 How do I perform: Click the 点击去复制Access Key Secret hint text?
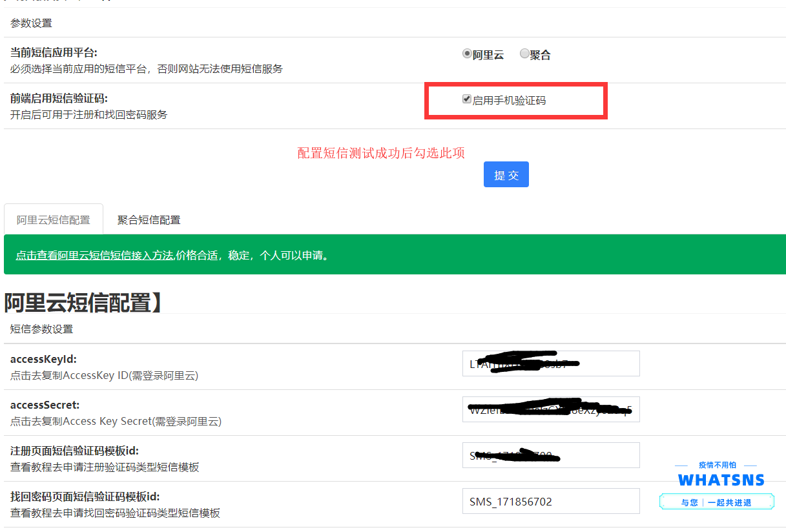point(116,421)
